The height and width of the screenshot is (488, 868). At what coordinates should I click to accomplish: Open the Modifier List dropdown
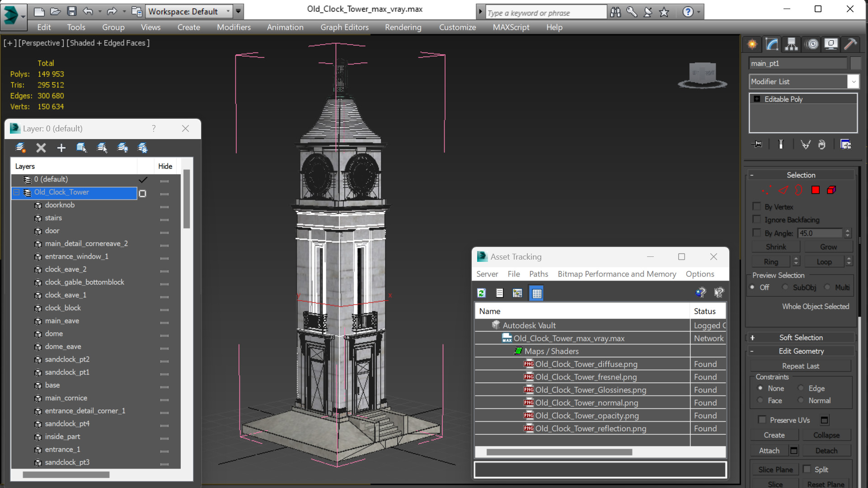coord(853,82)
